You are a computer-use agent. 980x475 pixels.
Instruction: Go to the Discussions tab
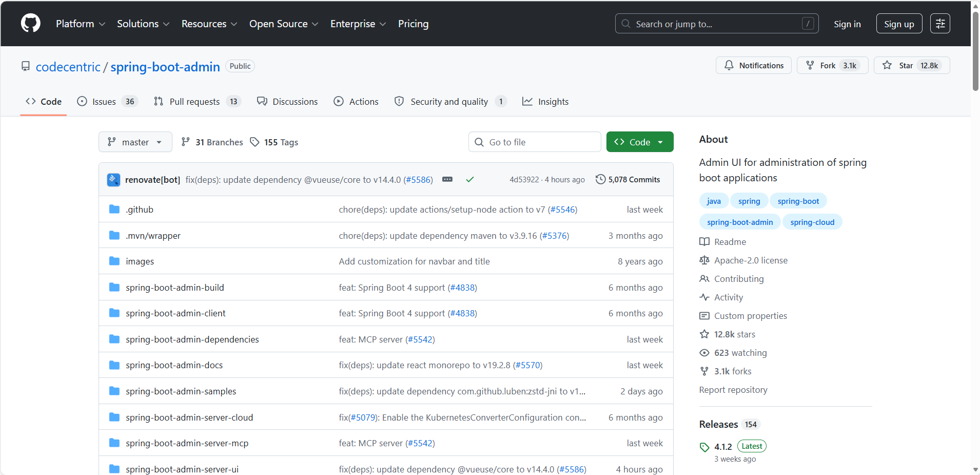(x=287, y=101)
